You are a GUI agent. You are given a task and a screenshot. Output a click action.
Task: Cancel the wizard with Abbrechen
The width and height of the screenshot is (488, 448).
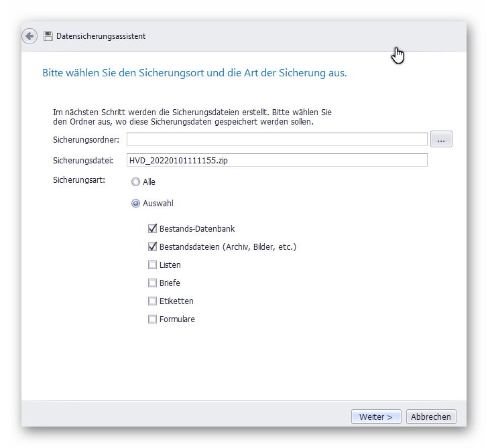coord(430,417)
